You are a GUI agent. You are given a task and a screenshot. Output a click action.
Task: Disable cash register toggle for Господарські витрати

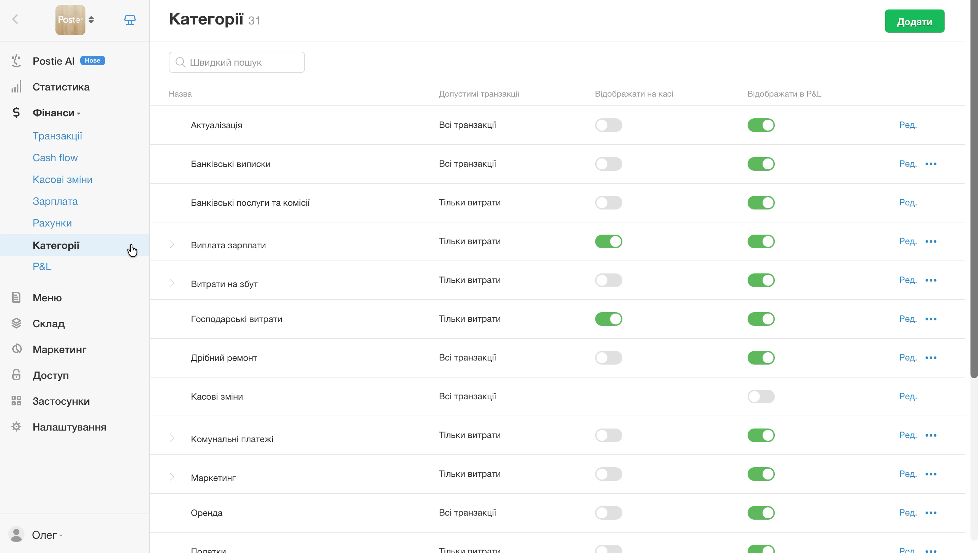tap(609, 319)
